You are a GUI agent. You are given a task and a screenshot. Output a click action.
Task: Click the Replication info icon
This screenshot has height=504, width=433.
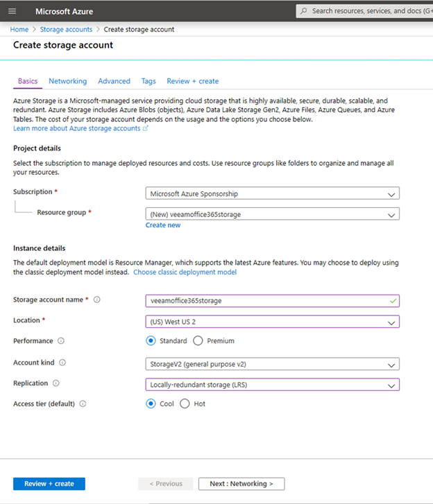coord(56,383)
